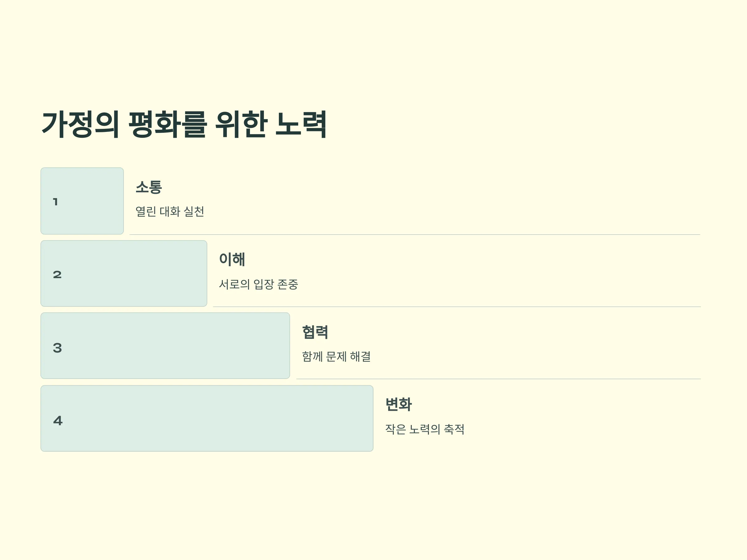This screenshot has width=747, height=560.
Task: Select the 협력 heading
Action: point(315,332)
